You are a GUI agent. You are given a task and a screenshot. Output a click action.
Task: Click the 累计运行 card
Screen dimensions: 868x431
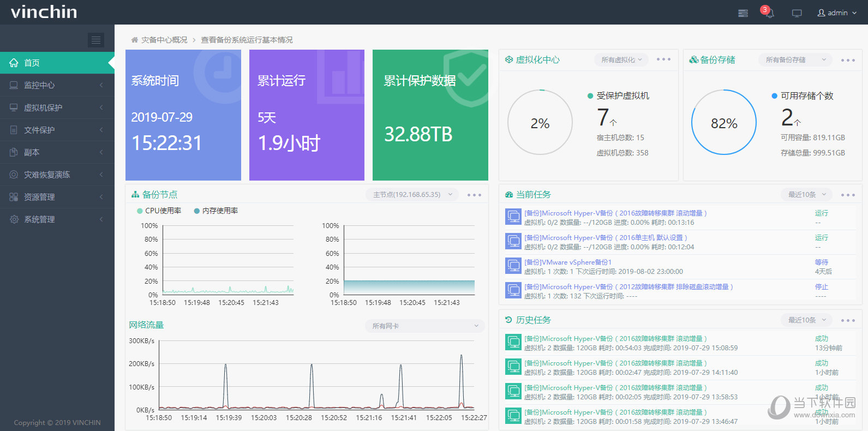307,115
